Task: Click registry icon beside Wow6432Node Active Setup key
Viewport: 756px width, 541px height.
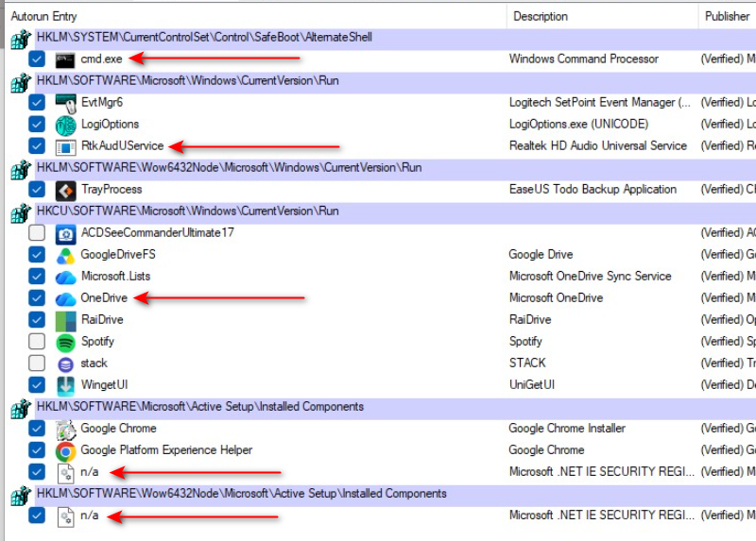Action: click(21, 496)
